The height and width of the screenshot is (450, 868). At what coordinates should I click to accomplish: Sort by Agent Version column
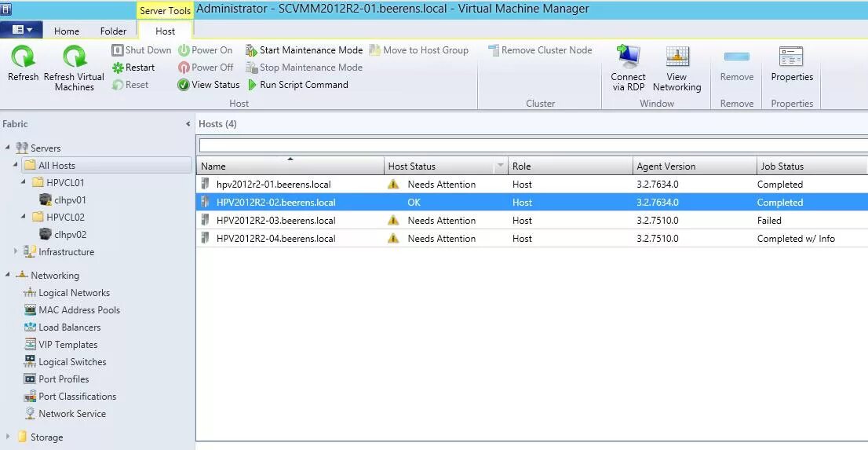tap(695, 166)
